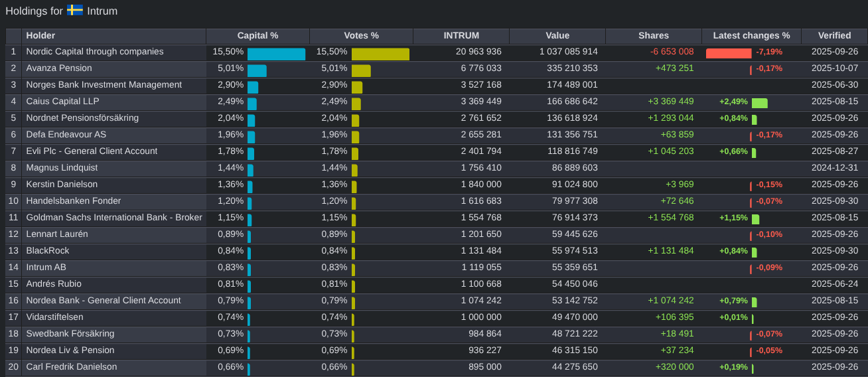
Task: Click the red -7,19% change bar
Action: 729,53
